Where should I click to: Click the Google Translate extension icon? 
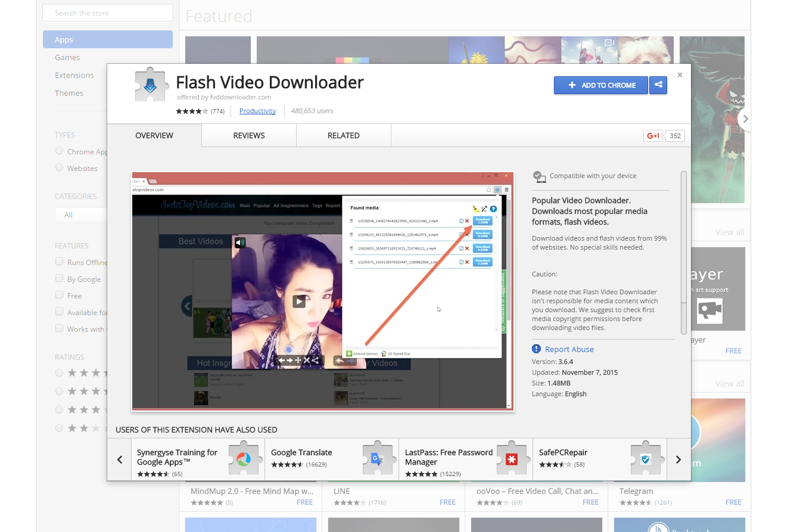[x=378, y=459]
